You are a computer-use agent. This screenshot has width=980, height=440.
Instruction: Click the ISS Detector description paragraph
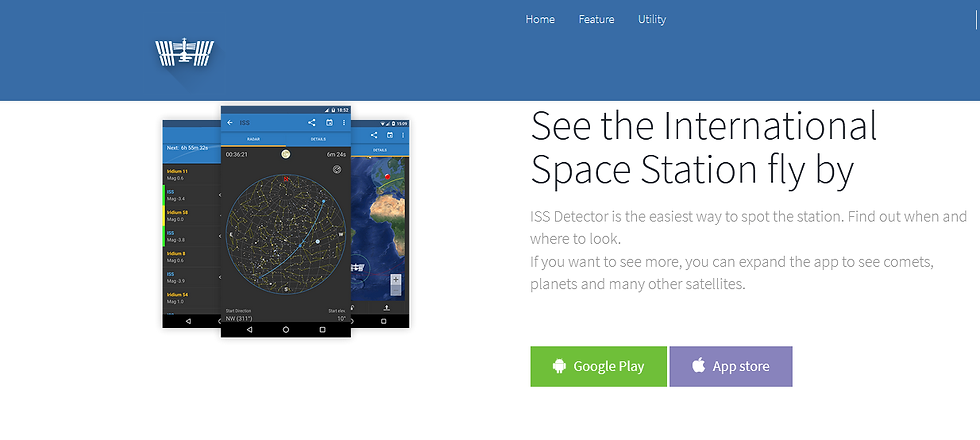click(748, 251)
